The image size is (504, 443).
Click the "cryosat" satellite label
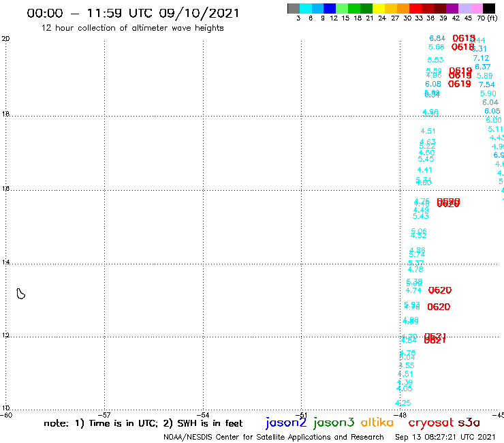[x=431, y=423]
